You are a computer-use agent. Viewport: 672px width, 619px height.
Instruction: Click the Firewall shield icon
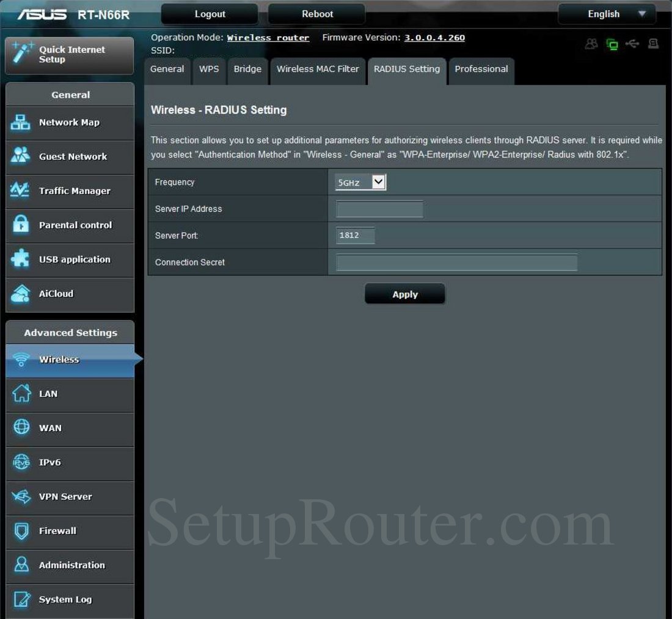[21, 530]
